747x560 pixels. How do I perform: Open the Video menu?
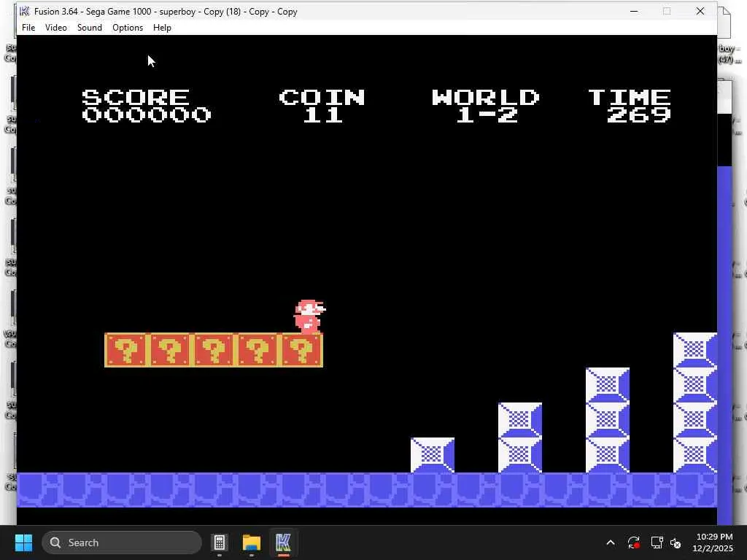point(55,28)
